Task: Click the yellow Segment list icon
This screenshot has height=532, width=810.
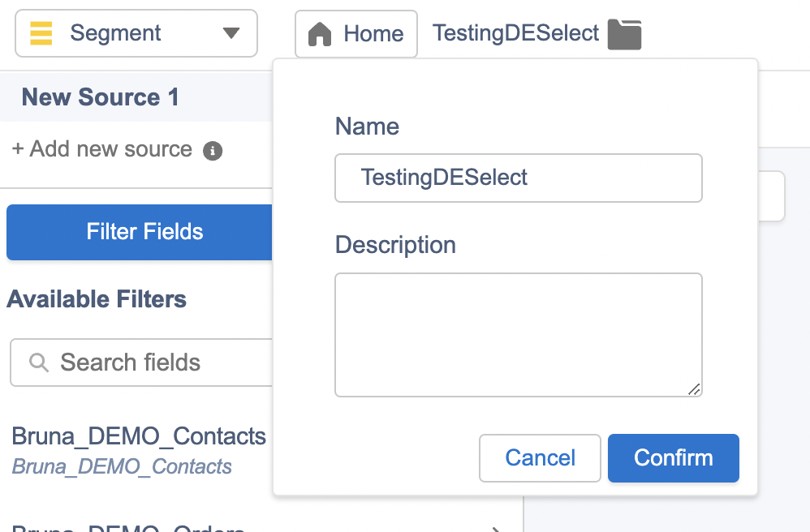Action: [41, 33]
